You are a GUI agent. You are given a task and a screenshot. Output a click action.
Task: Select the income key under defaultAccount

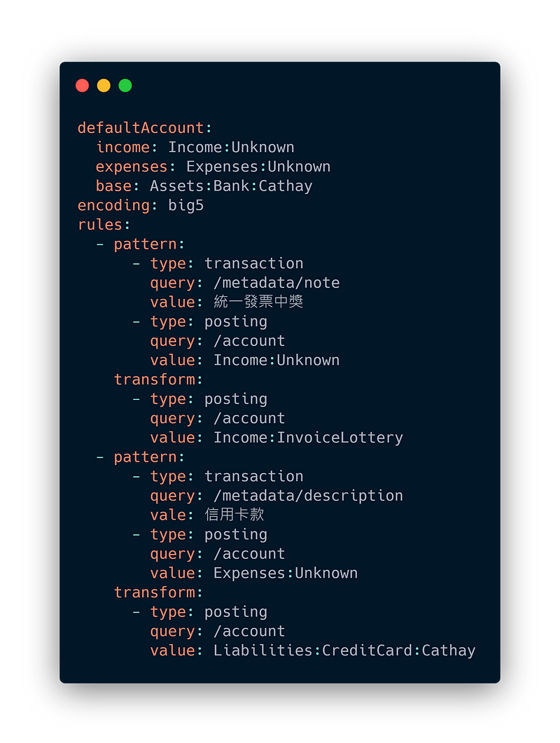pyautogui.click(x=122, y=147)
